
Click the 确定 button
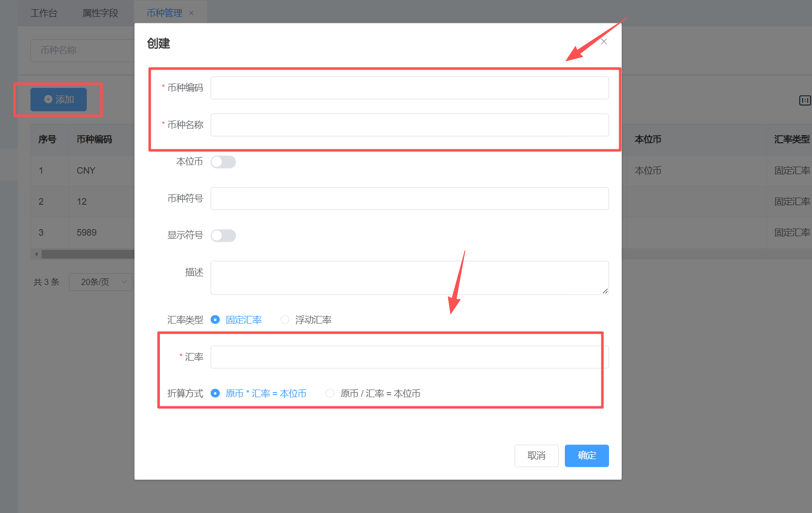coord(586,456)
